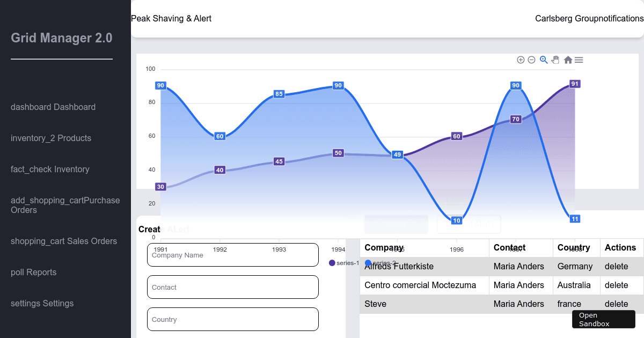Open the Settings sidebar entry

42,303
